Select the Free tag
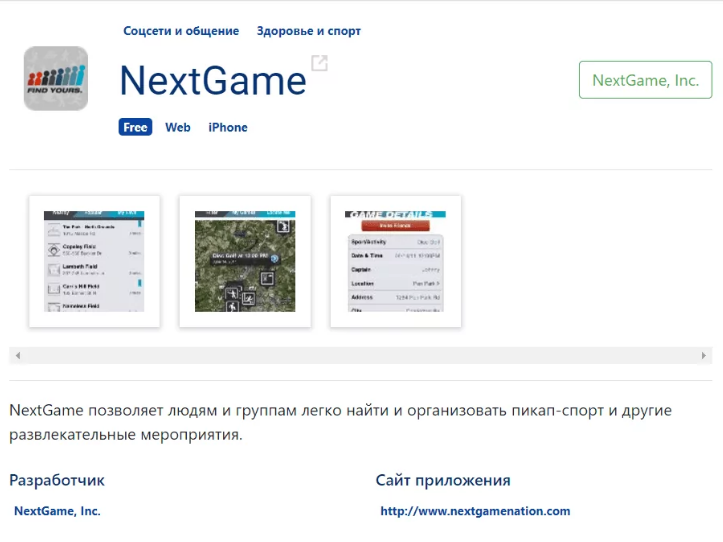 coord(135,127)
